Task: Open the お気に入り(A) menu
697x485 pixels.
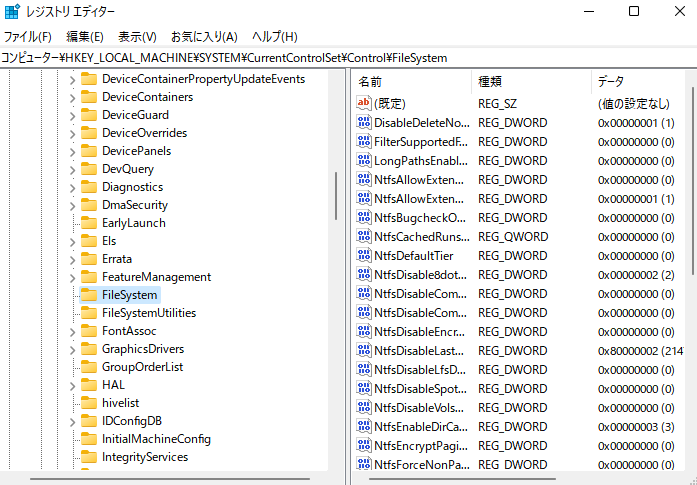Action: click(x=204, y=37)
